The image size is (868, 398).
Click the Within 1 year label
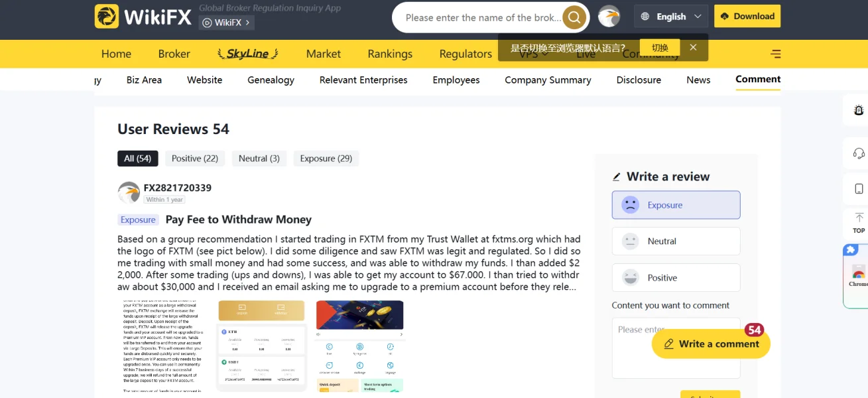[x=164, y=200]
